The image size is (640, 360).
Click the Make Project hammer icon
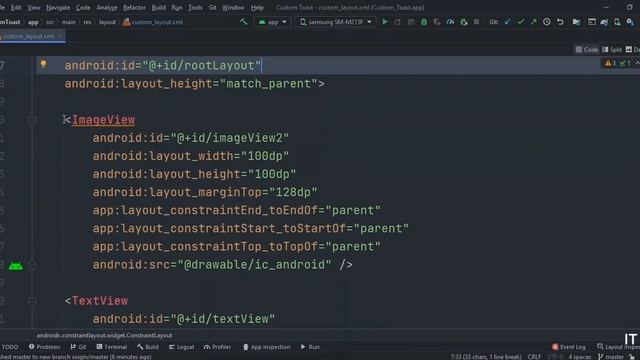click(244, 22)
